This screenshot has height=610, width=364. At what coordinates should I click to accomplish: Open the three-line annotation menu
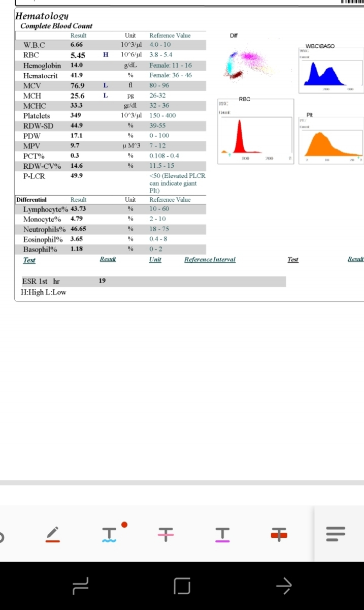336,534
